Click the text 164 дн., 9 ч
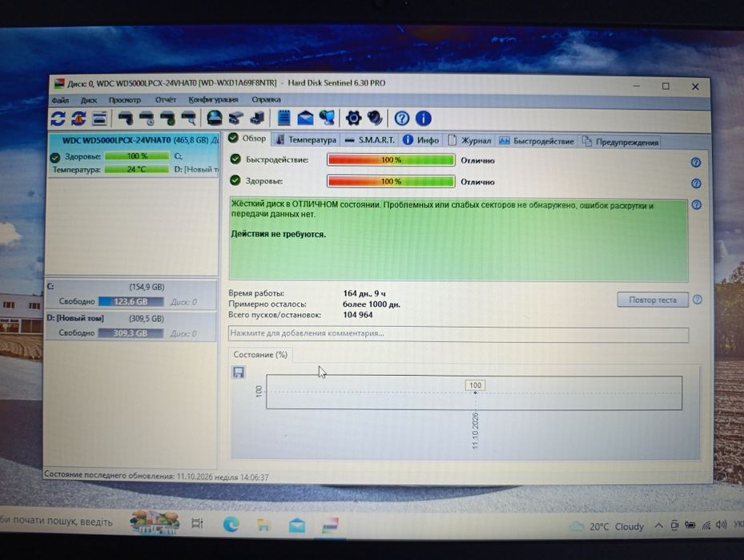The width and height of the screenshot is (744, 560). 364,293
